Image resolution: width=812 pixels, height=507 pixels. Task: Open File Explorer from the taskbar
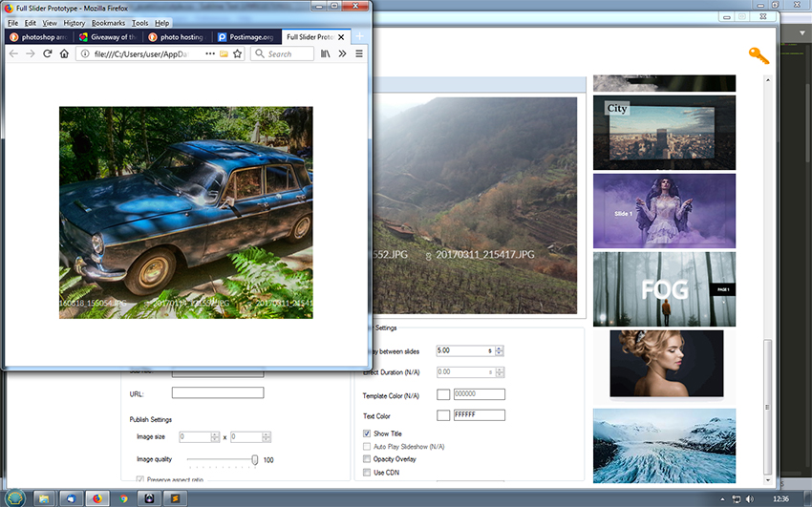click(45, 498)
